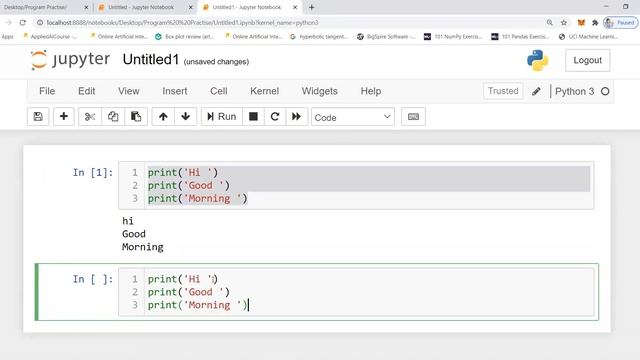This screenshot has height=360, width=640.
Task: Open the Apps bookmarks shortcut
Action: (x=7, y=37)
